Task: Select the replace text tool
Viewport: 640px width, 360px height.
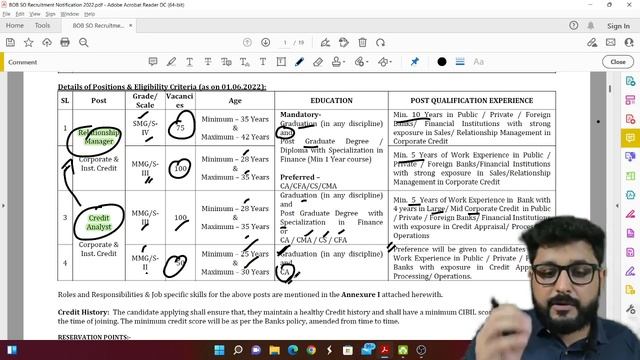Action: pos(226,62)
